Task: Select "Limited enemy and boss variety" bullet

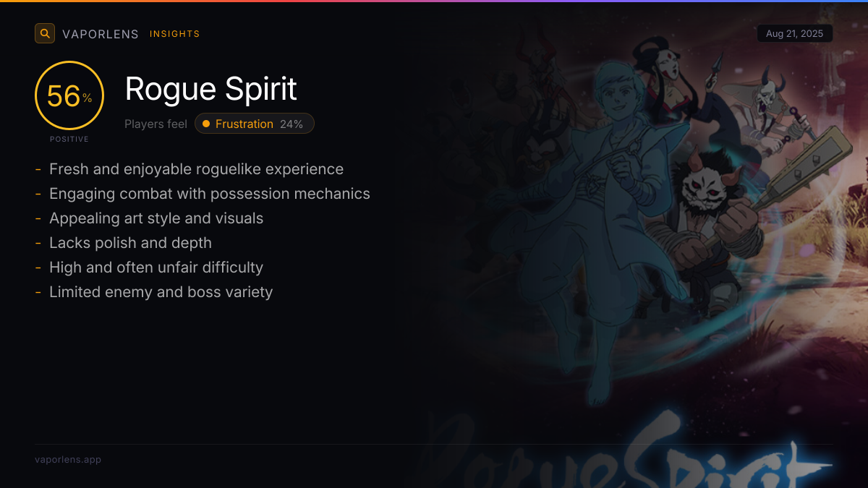Action: (x=161, y=292)
